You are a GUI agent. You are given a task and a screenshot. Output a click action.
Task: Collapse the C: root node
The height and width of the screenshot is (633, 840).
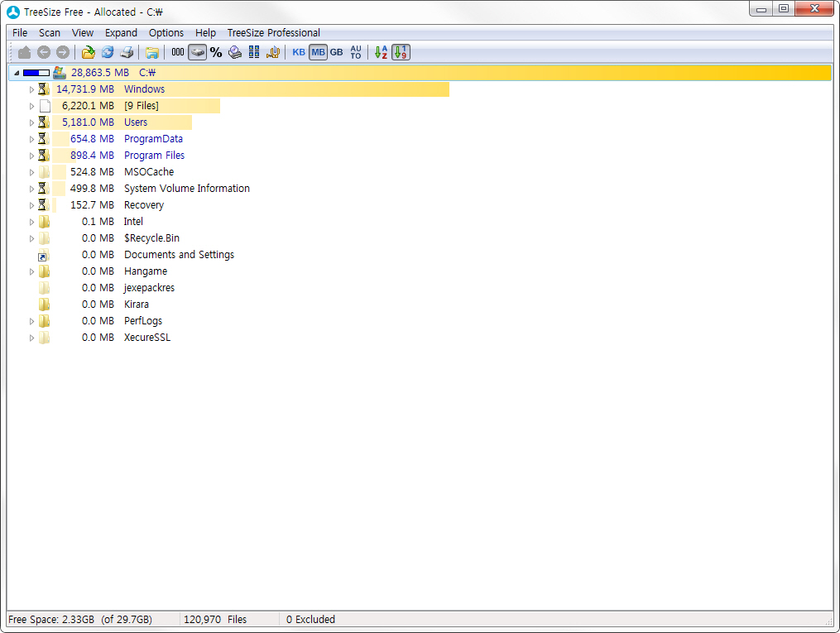pos(17,73)
